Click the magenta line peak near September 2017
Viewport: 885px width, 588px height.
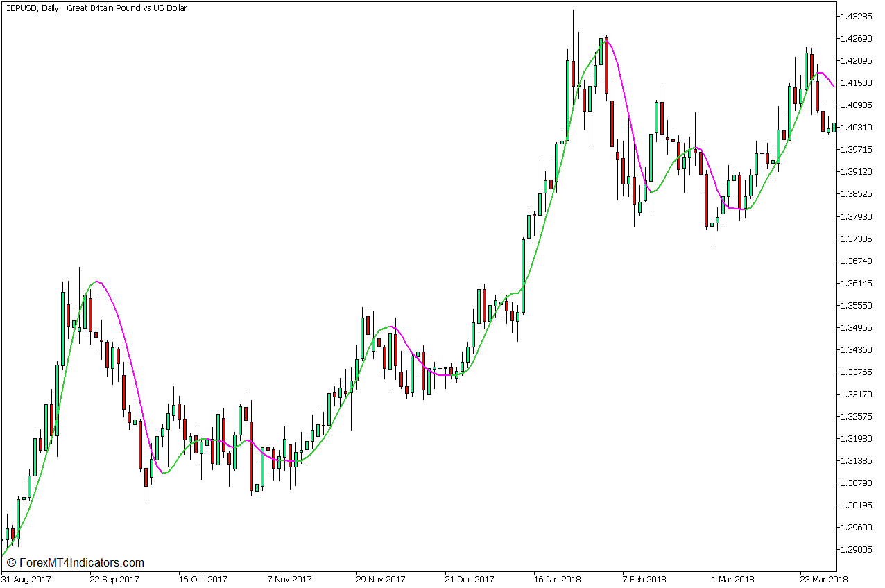click(98, 282)
